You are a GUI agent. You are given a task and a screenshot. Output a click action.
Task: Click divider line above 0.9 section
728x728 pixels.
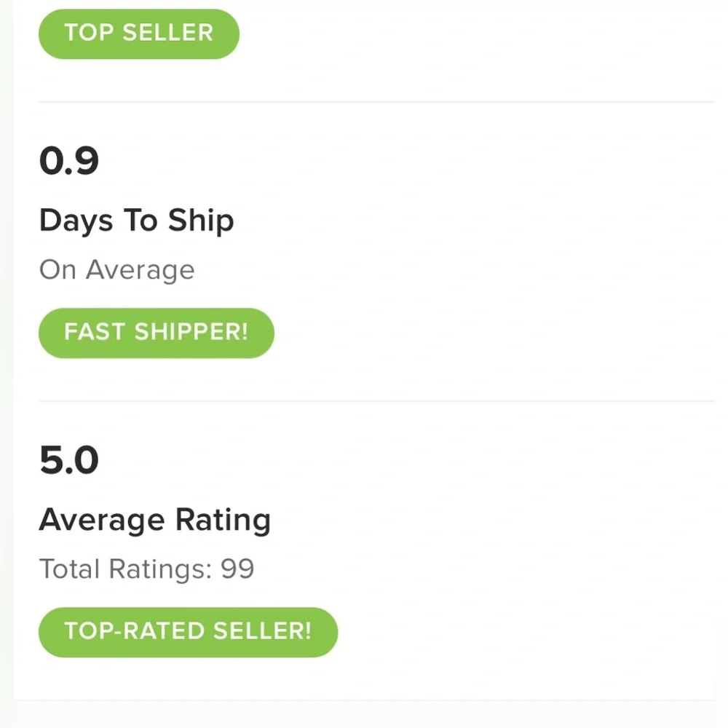pos(376,102)
